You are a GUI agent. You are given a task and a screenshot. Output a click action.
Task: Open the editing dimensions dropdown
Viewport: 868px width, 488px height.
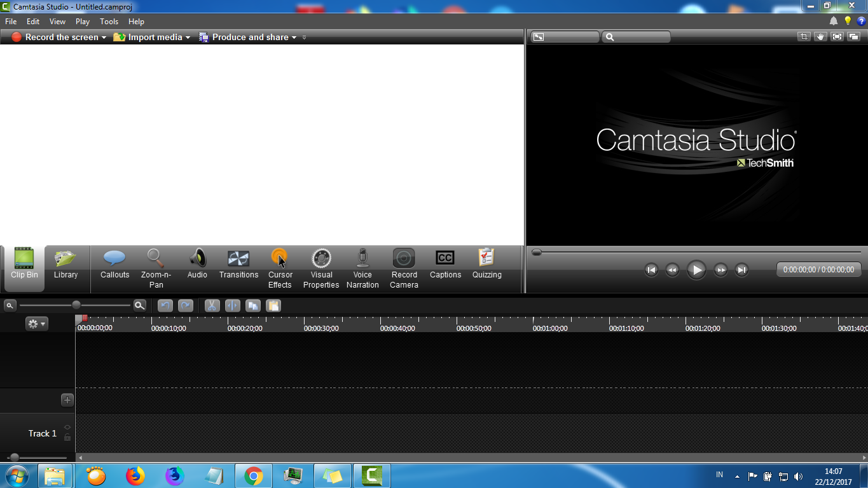coord(565,37)
